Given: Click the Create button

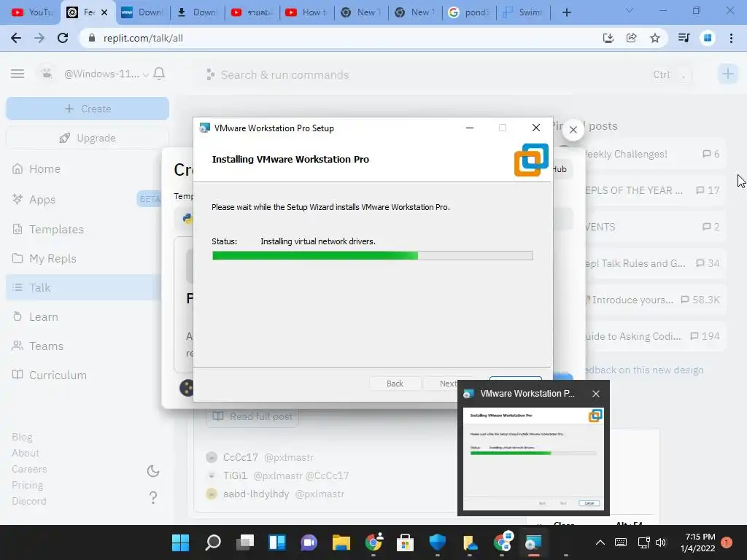Looking at the screenshot, I should click(88, 109).
